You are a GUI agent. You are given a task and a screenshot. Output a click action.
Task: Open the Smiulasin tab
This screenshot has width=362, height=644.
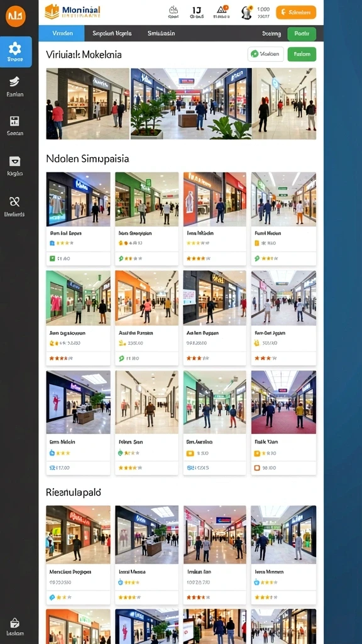coord(161,33)
